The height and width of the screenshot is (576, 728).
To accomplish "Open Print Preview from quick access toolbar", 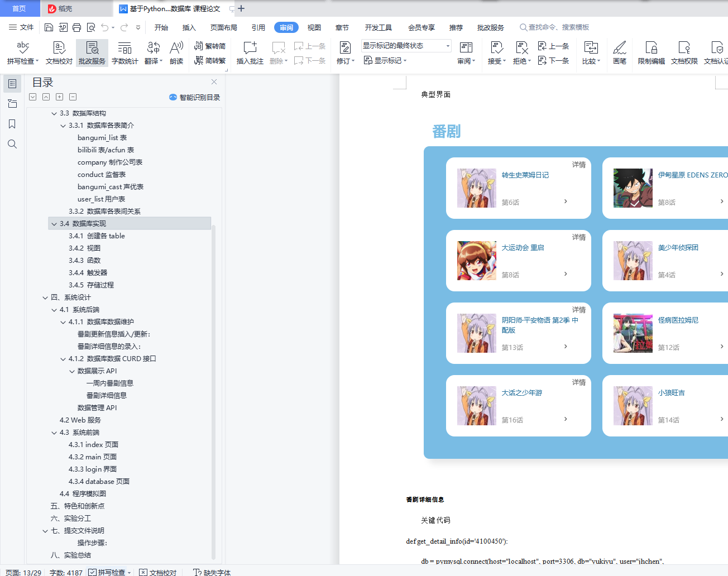I will tap(90, 27).
